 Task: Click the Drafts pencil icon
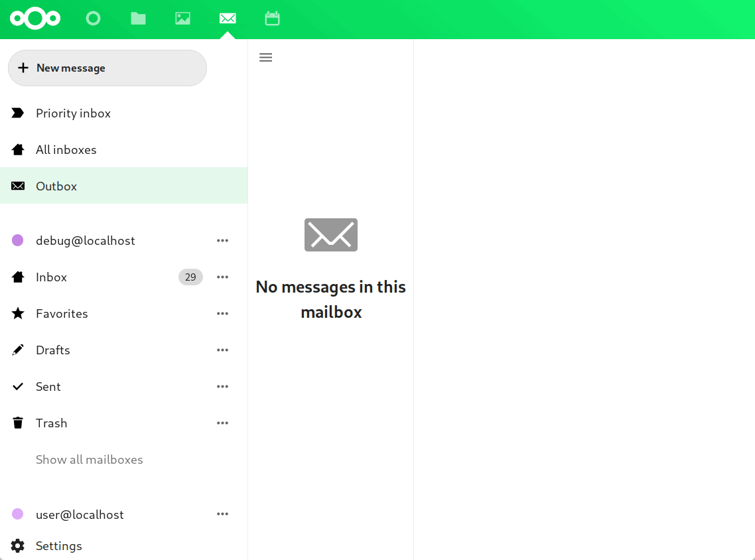click(18, 350)
